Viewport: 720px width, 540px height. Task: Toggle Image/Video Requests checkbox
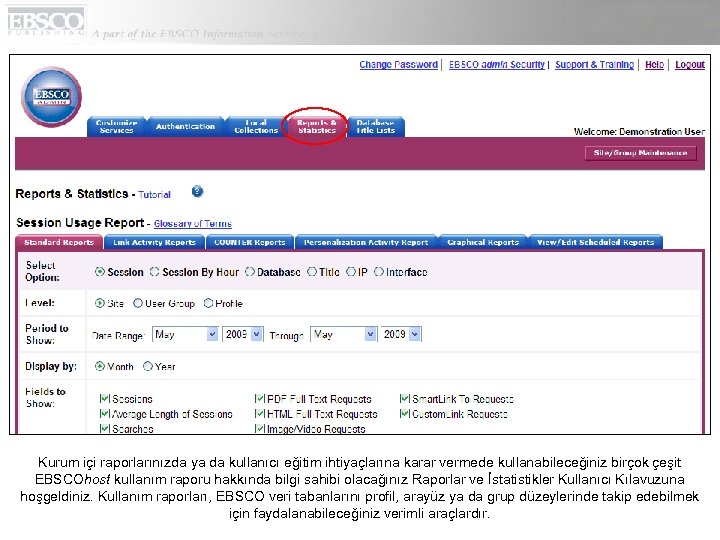(x=259, y=428)
